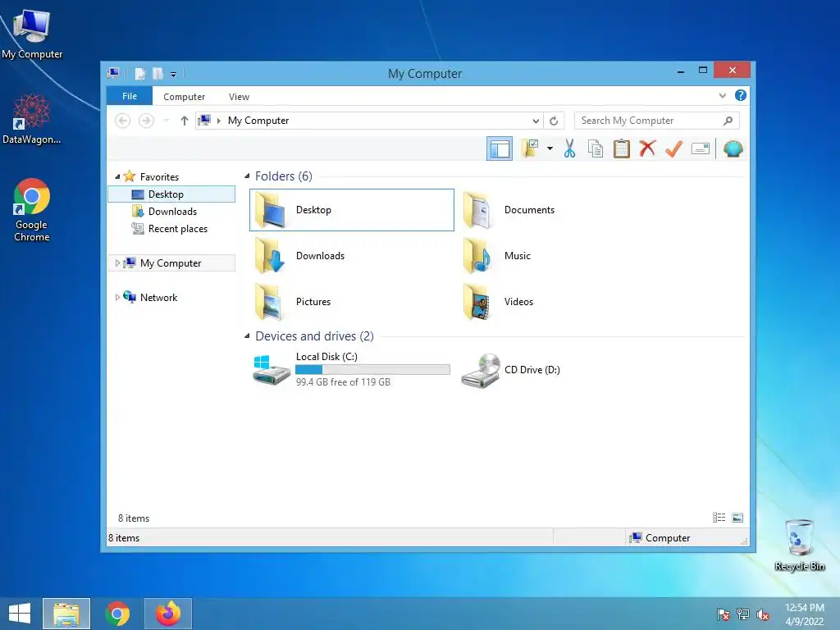The image size is (840, 630).
Task: Click breadcrumb arrow before My Computer
Action: tap(218, 121)
